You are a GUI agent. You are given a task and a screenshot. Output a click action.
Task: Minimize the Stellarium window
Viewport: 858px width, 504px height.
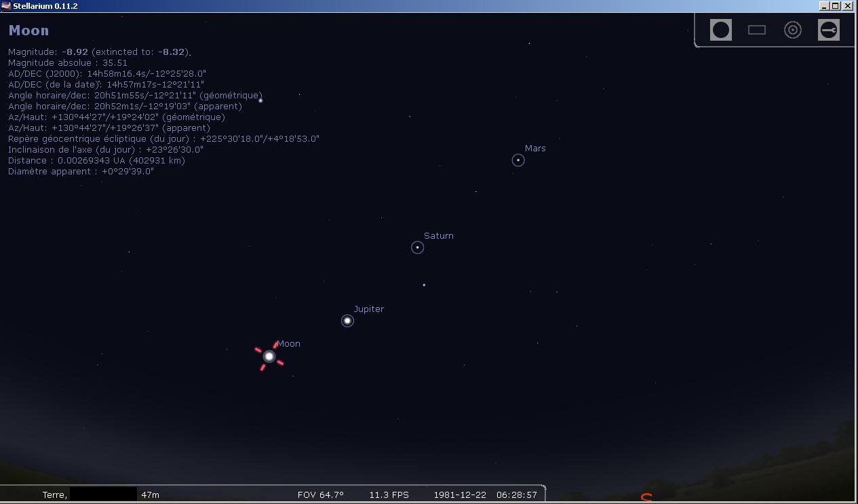pos(824,6)
